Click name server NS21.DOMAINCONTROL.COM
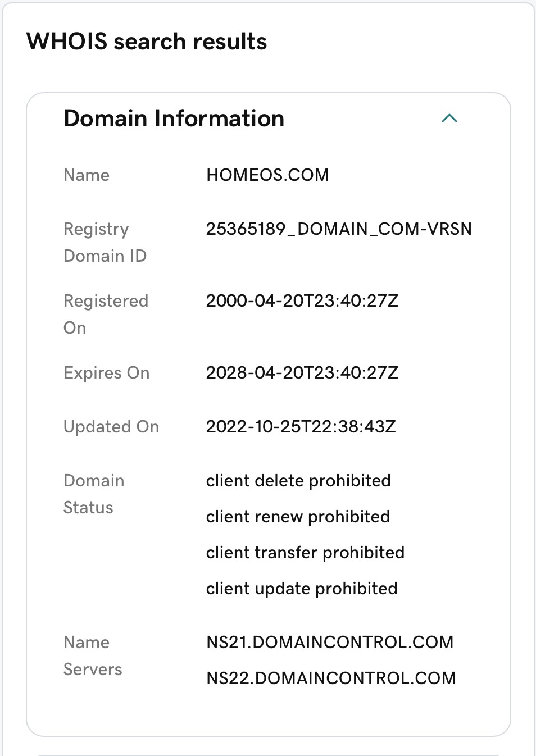The image size is (536, 756). click(x=330, y=643)
